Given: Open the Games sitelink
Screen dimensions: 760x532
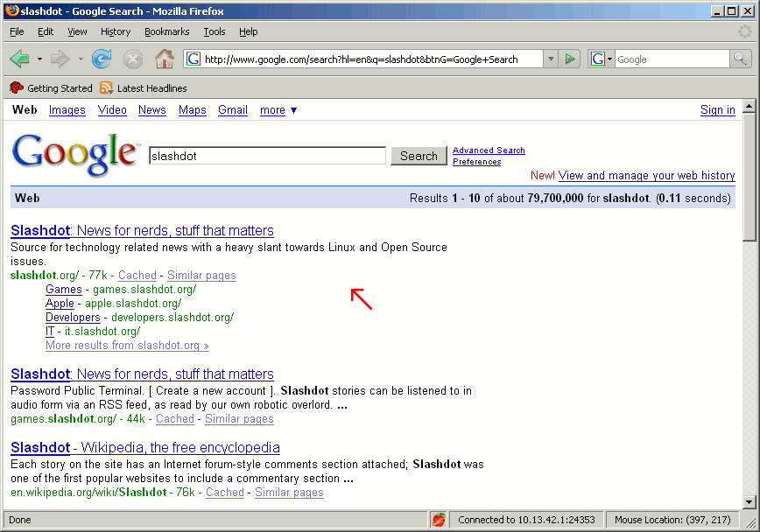Looking at the screenshot, I should point(64,290).
